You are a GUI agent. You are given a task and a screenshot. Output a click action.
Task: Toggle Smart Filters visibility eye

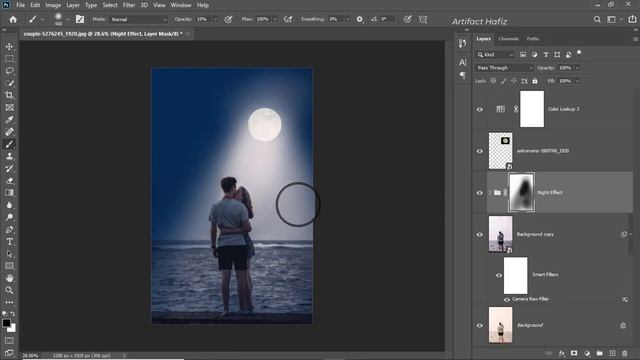[x=499, y=275]
